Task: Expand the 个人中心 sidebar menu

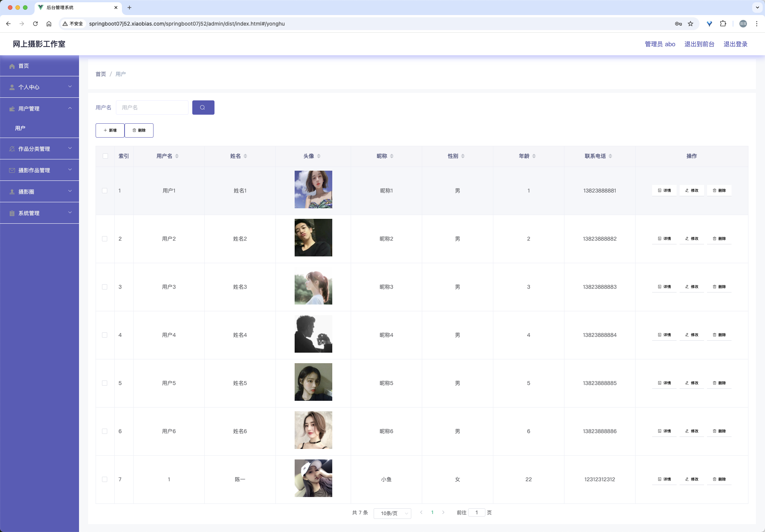Action: coord(40,87)
